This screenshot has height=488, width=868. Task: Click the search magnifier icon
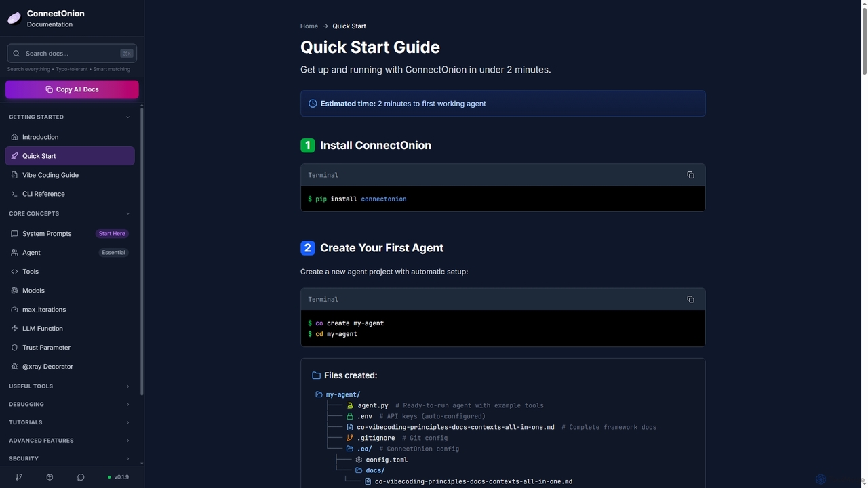tap(16, 54)
